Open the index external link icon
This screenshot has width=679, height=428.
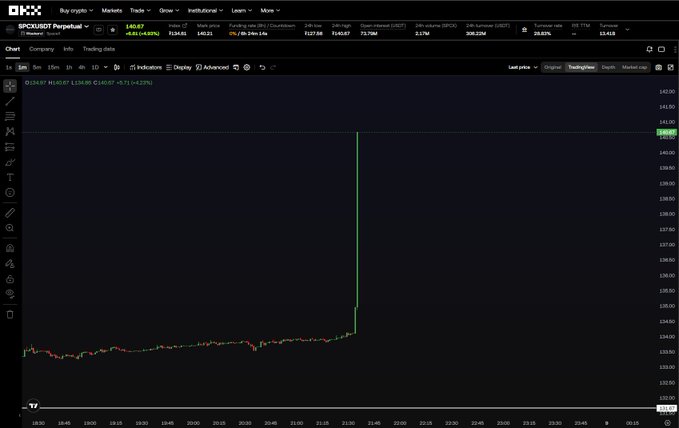click(184, 26)
